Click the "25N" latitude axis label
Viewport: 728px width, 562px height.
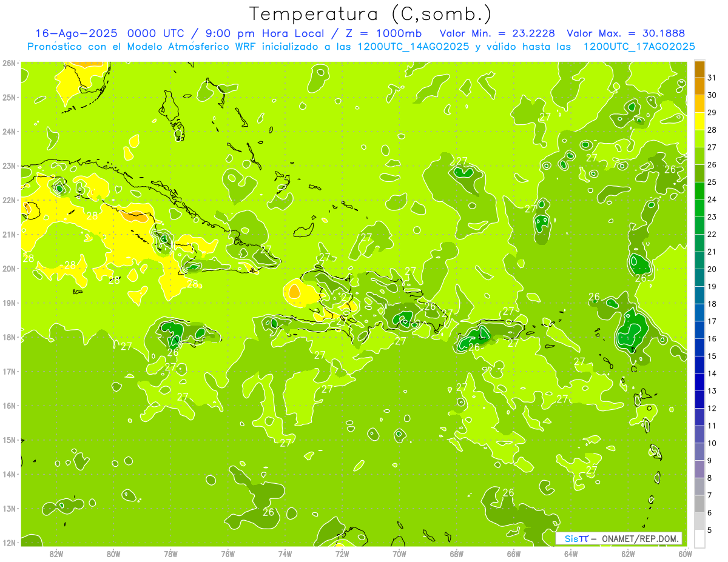[9, 97]
